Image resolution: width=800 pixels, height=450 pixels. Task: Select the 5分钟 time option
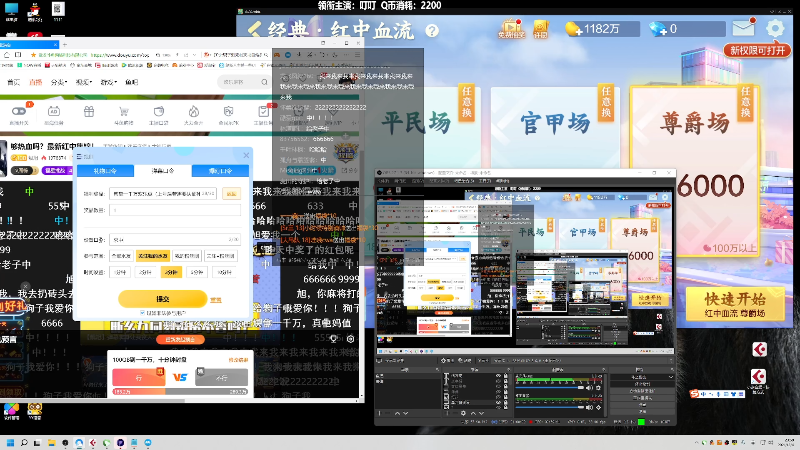[197, 272]
